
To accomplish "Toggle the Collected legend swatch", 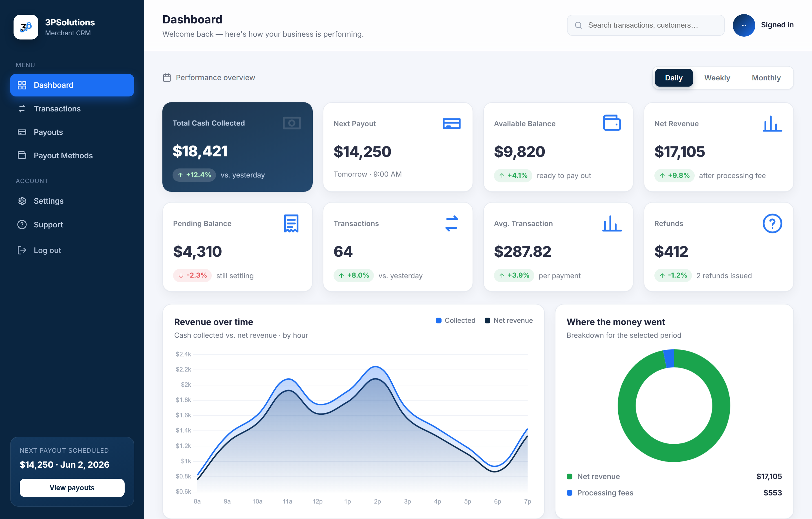I will tap(438, 321).
